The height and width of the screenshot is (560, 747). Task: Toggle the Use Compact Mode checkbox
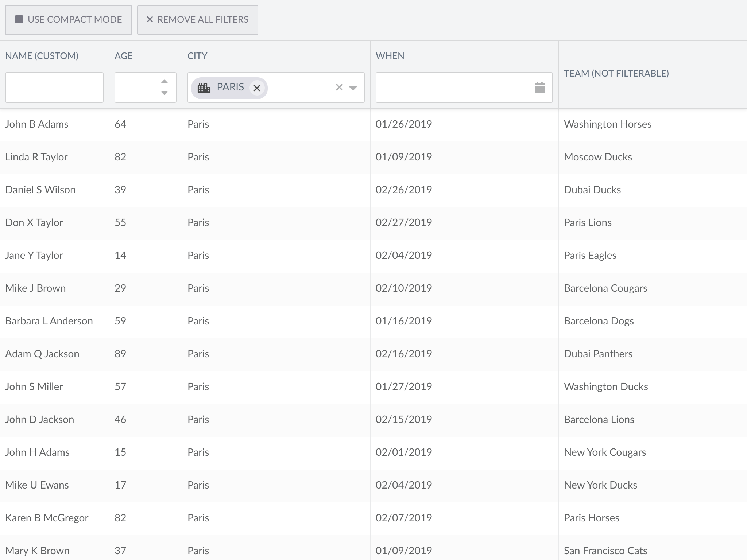(x=19, y=19)
